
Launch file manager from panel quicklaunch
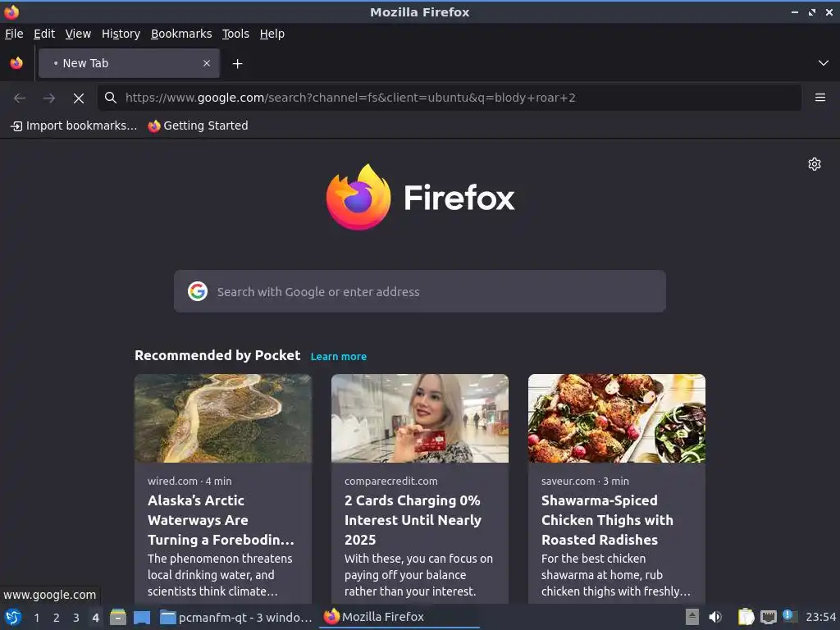tap(118, 617)
